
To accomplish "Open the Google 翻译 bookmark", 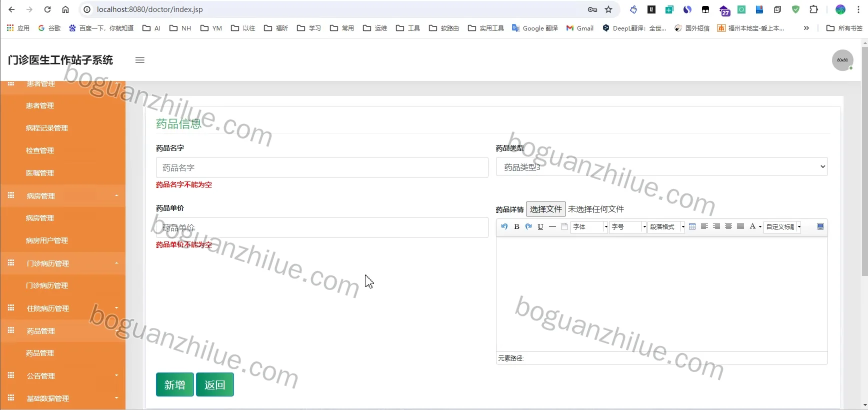I will [534, 28].
